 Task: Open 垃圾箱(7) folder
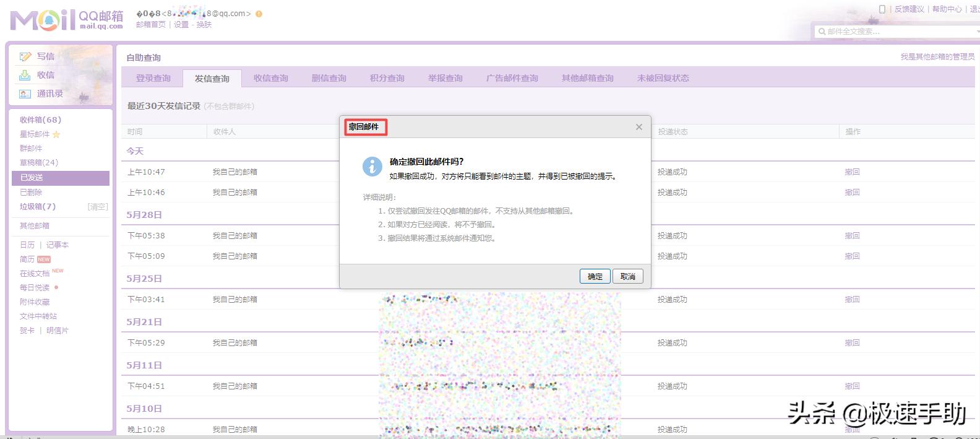(x=38, y=207)
